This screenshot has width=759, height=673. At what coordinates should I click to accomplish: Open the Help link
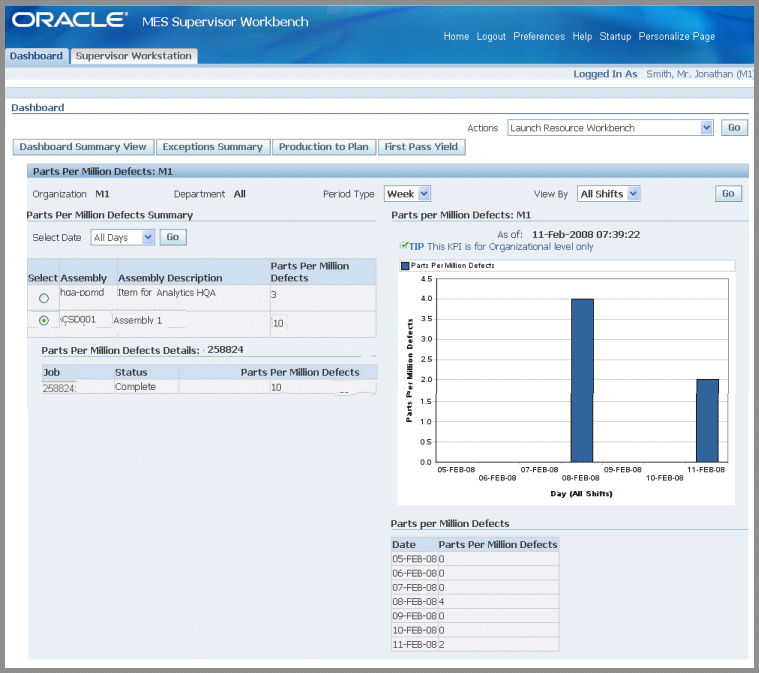tap(582, 36)
